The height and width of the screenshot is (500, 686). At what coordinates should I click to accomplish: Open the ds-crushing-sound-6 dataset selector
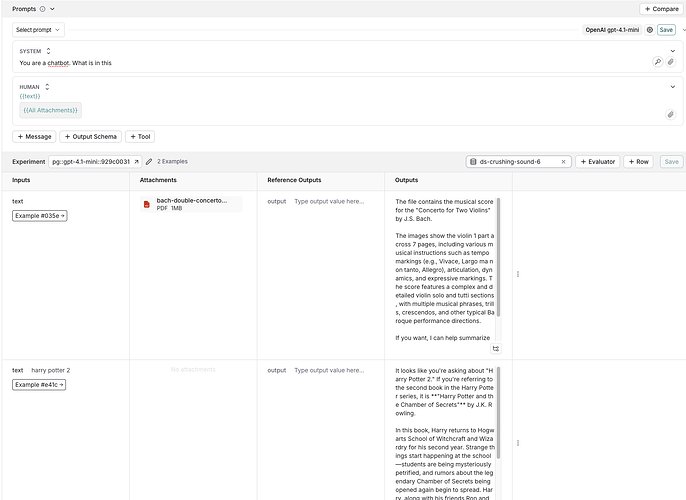pos(518,161)
